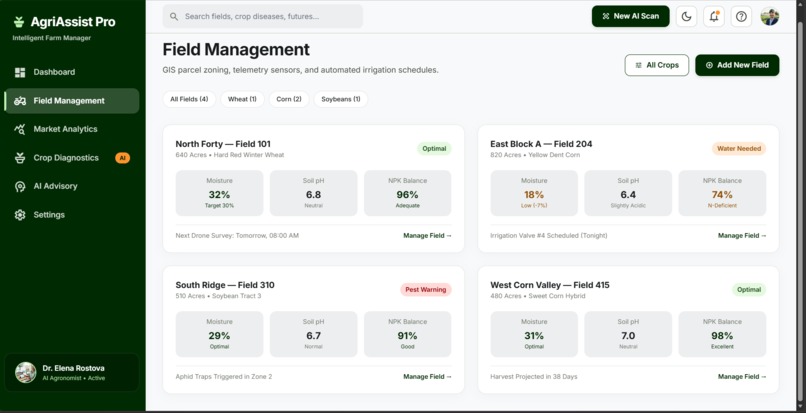The width and height of the screenshot is (806, 413).
Task: Open the Settings menu item
Action: pyautogui.click(x=71, y=215)
